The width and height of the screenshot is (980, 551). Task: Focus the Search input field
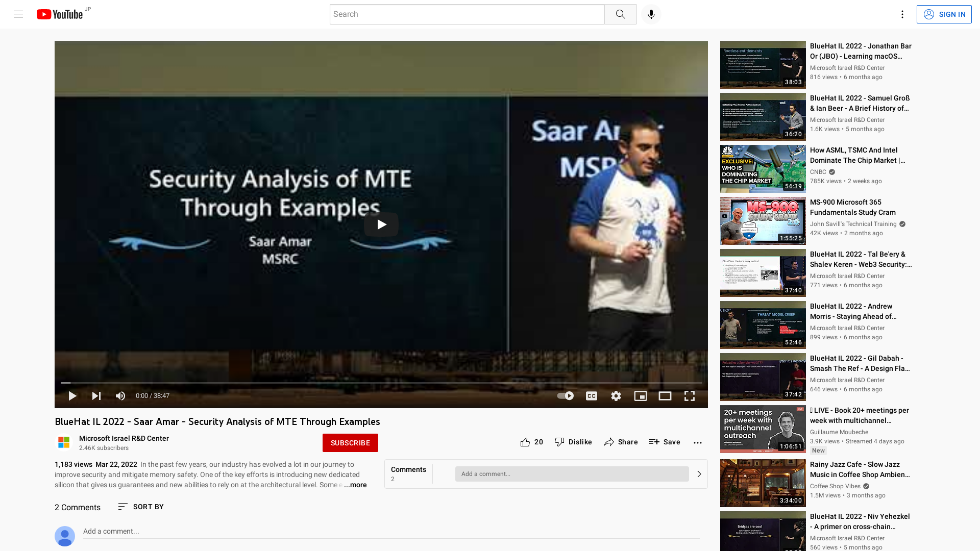pyautogui.click(x=467, y=14)
